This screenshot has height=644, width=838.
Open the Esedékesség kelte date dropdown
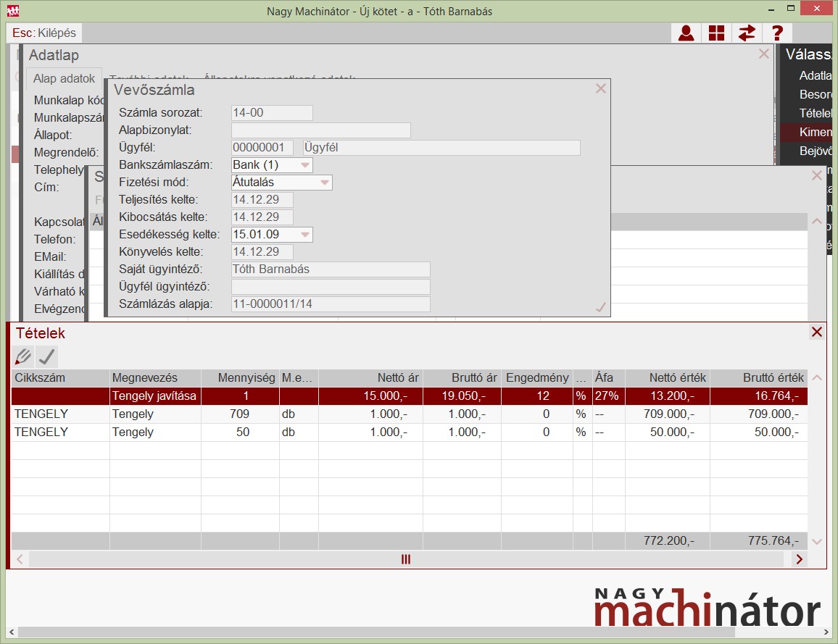pyautogui.click(x=305, y=235)
